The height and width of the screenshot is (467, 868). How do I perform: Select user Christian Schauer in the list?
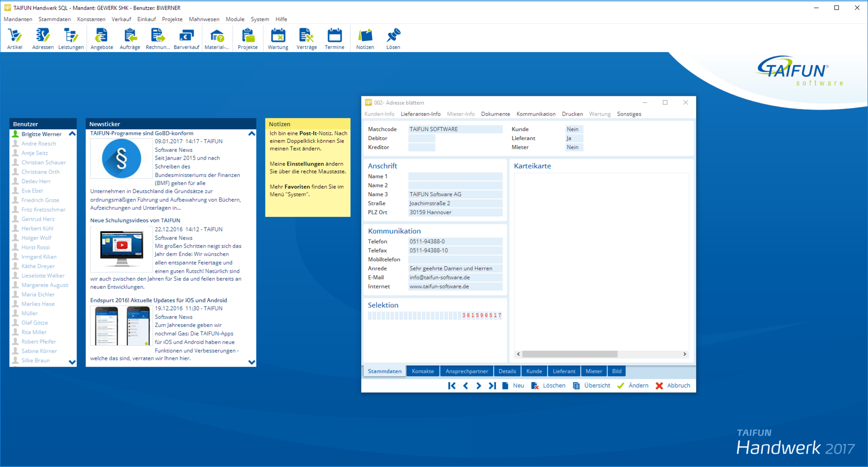43,162
